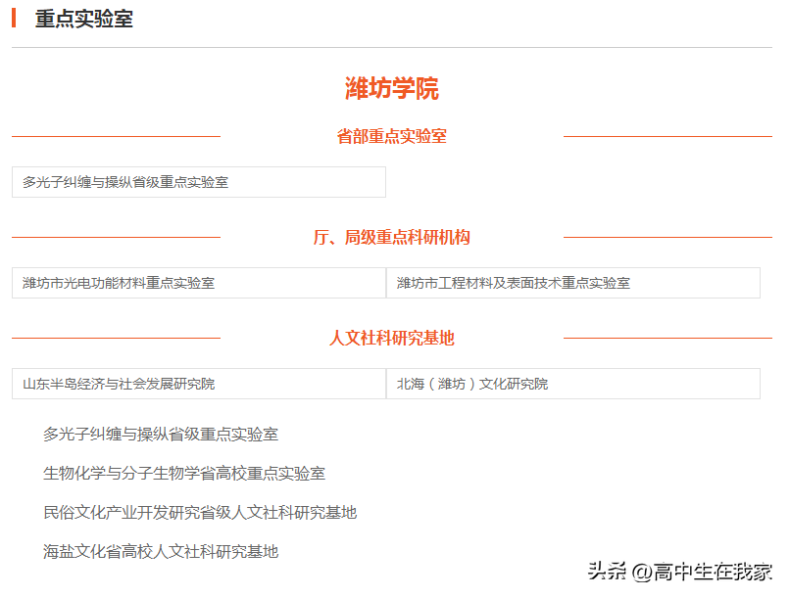Select the 省部重点实验室 section heading
This screenshot has height=598, width=790.
pos(391,136)
